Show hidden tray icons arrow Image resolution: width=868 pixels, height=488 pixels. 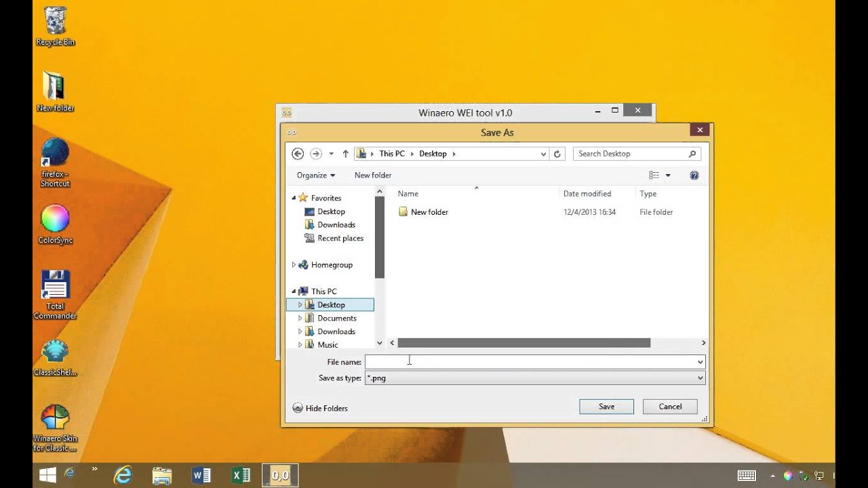coord(774,476)
